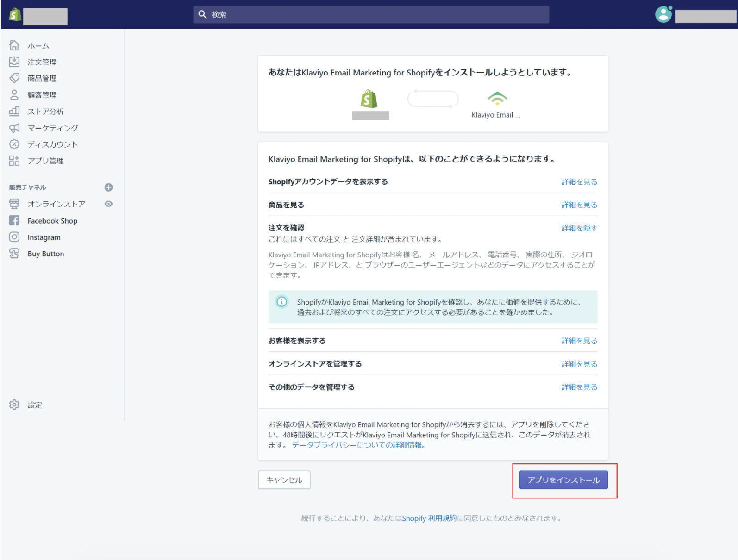738x560 pixels.
Task: Click the Products tag icon
Action: [x=14, y=78]
